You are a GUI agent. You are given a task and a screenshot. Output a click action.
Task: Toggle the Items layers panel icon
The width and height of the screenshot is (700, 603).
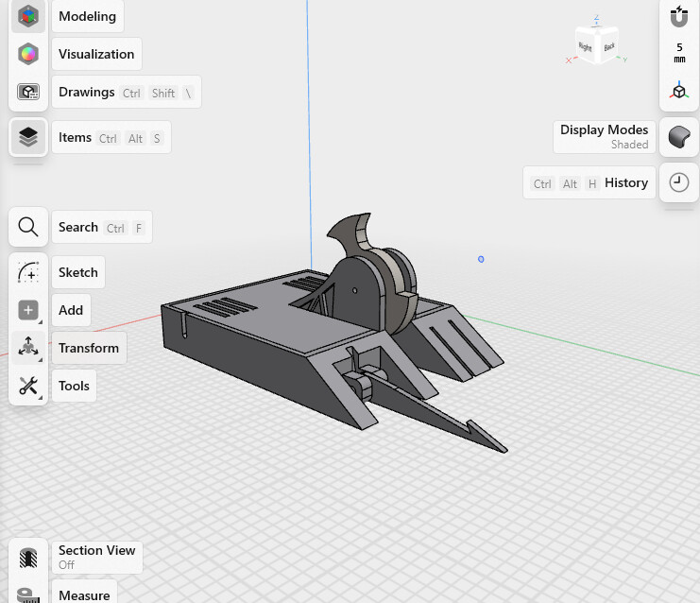click(28, 137)
